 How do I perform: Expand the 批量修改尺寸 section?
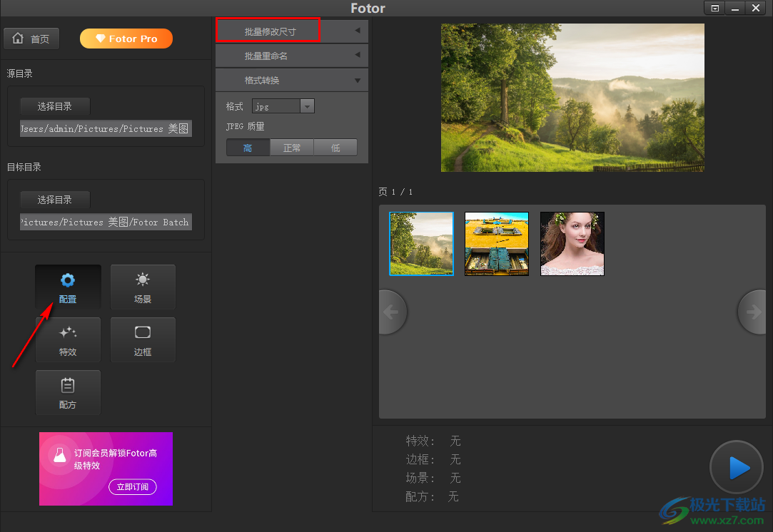point(292,31)
